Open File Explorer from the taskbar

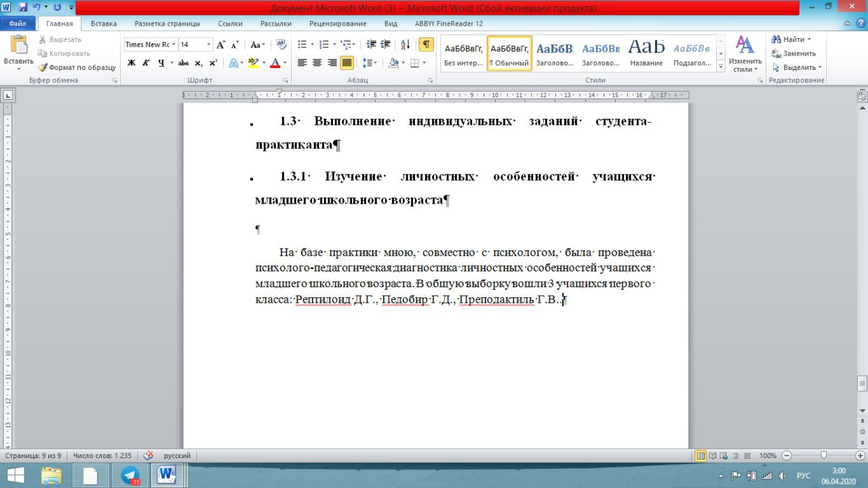(x=52, y=476)
